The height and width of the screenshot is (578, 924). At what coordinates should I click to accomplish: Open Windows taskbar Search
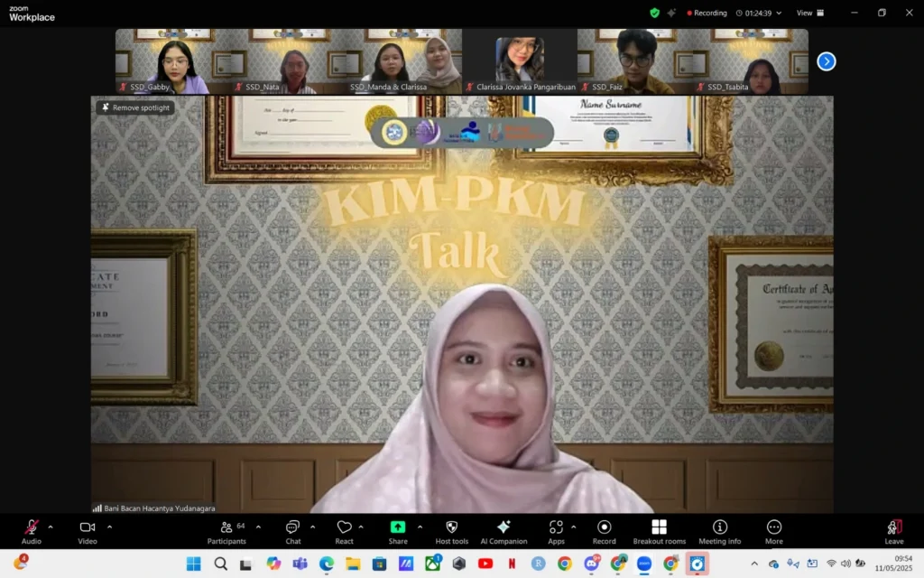tap(220, 564)
